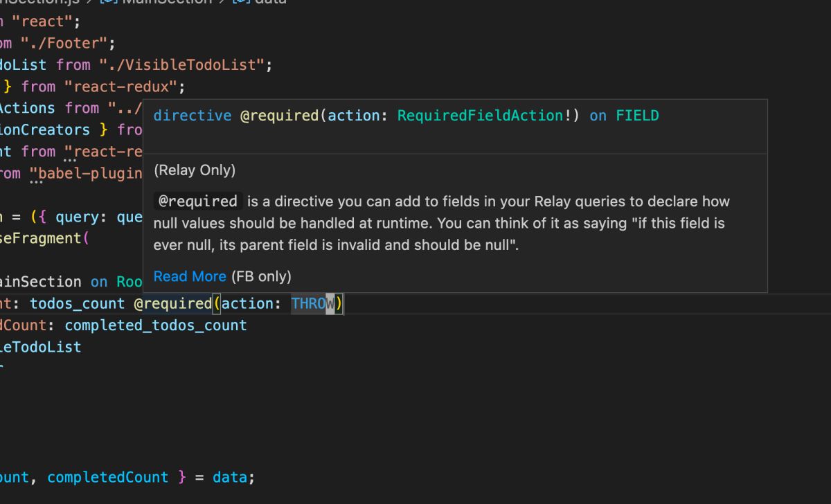The image size is (831, 504).
Task: Place cursor on todos_count field
Action: (x=77, y=303)
